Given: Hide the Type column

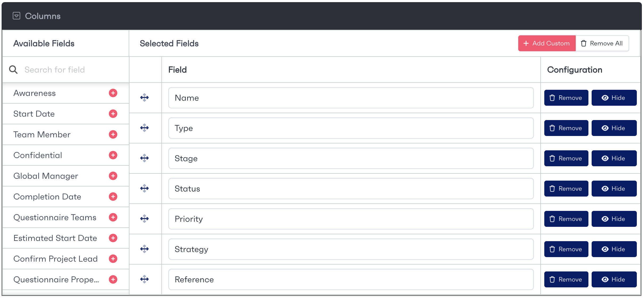Looking at the screenshot, I should pyautogui.click(x=614, y=128).
